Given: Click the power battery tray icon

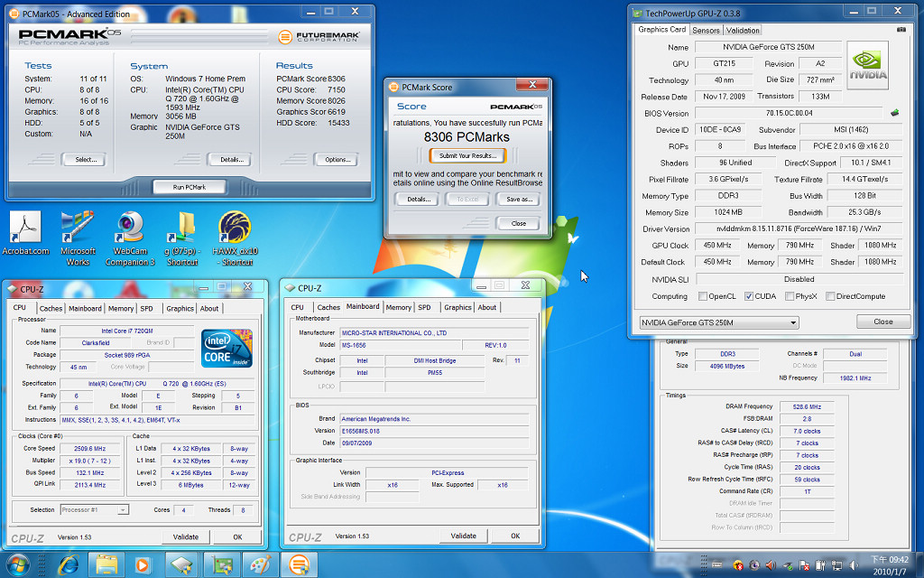Looking at the screenshot, I should [x=819, y=565].
